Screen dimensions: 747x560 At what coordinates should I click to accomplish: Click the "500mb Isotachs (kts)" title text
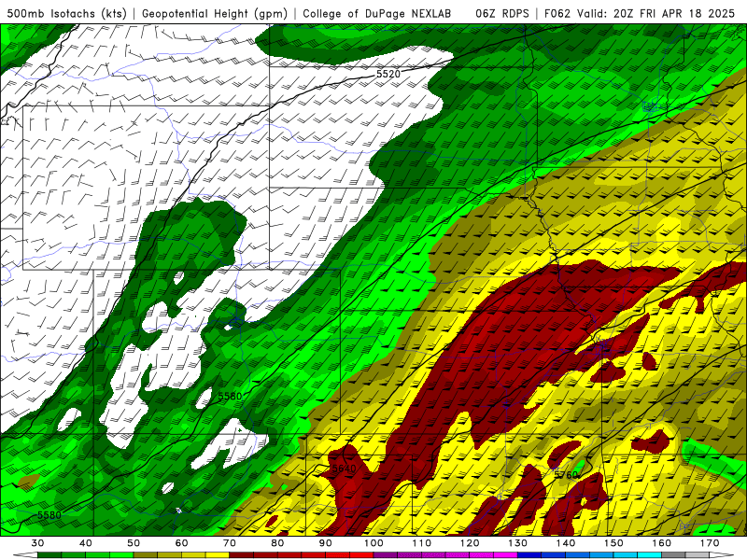click(x=66, y=14)
